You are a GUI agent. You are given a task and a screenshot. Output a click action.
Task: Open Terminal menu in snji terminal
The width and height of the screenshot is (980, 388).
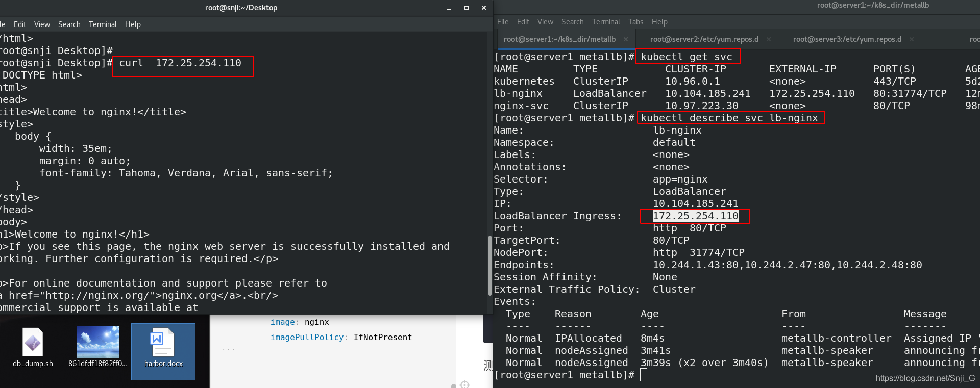coord(103,24)
